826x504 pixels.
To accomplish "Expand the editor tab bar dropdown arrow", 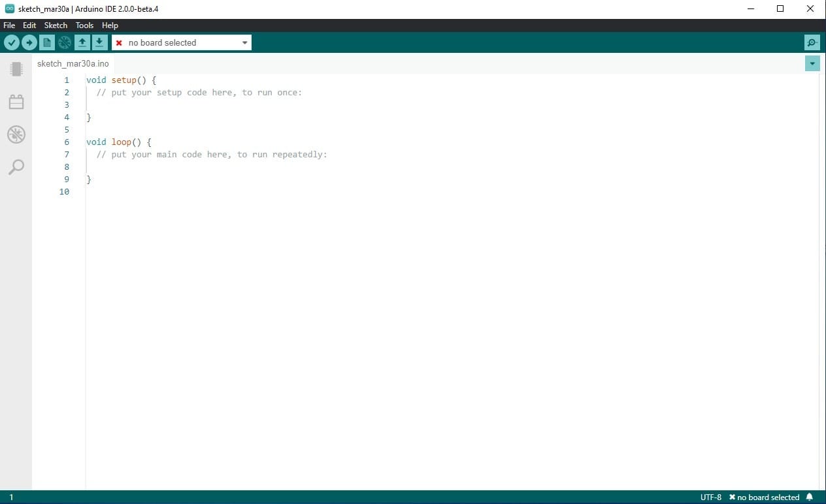I will 812,63.
